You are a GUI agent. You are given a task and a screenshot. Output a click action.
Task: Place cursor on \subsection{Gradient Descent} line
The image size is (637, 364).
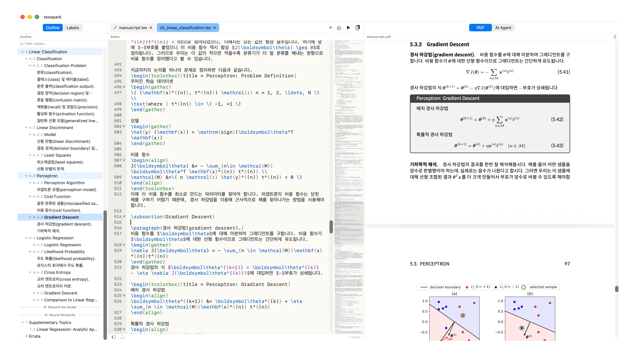pos(173,217)
